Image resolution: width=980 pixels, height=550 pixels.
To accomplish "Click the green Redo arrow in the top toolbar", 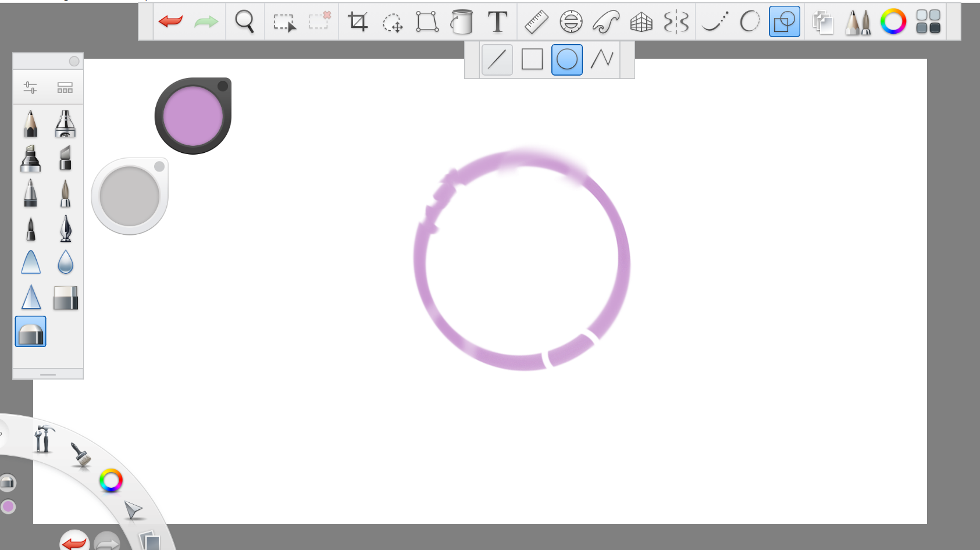I will pos(206,22).
